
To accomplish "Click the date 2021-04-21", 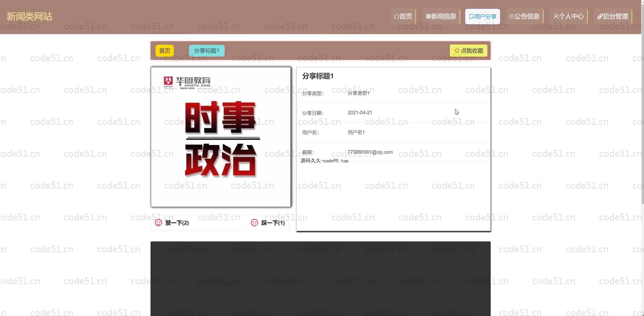I will [x=360, y=113].
